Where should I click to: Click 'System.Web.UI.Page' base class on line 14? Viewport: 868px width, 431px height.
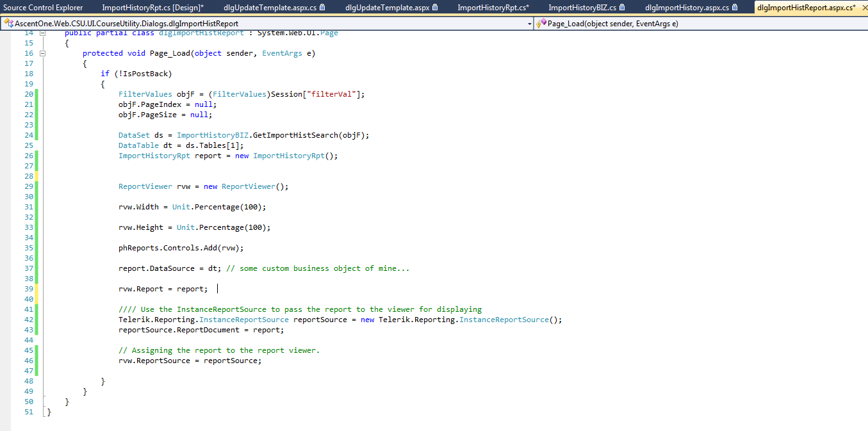pos(298,33)
